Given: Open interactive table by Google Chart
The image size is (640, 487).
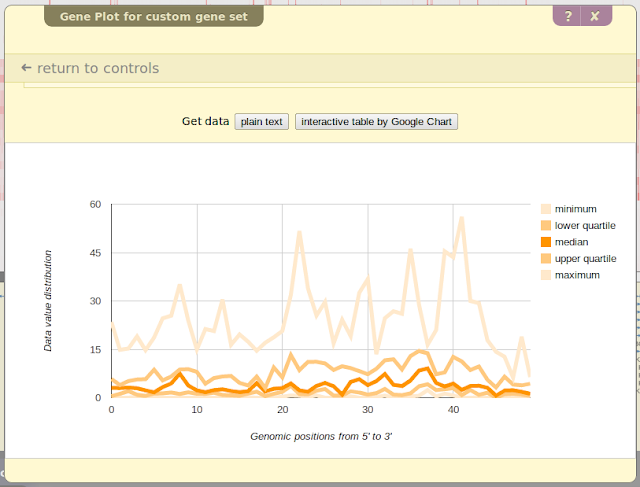Looking at the screenshot, I should click(376, 122).
